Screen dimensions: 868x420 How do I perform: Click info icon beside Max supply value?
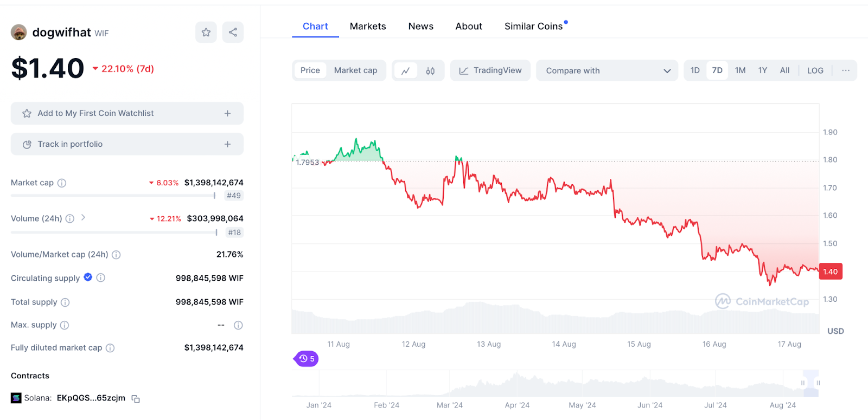click(x=238, y=325)
